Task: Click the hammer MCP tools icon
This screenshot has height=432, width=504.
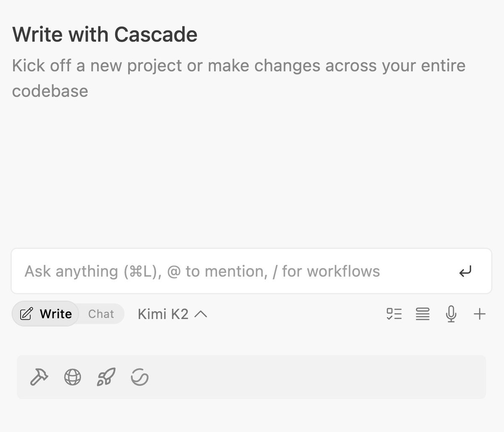Action: pos(39,377)
